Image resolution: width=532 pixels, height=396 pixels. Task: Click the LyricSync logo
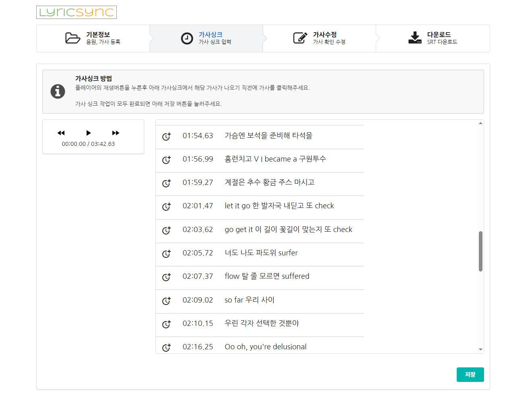[76, 12]
